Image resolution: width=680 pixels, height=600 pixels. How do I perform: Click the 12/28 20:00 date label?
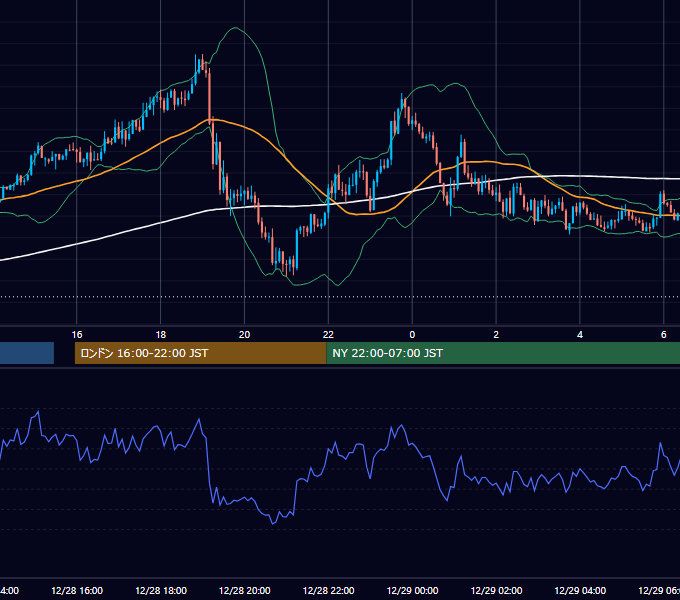[x=245, y=590]
